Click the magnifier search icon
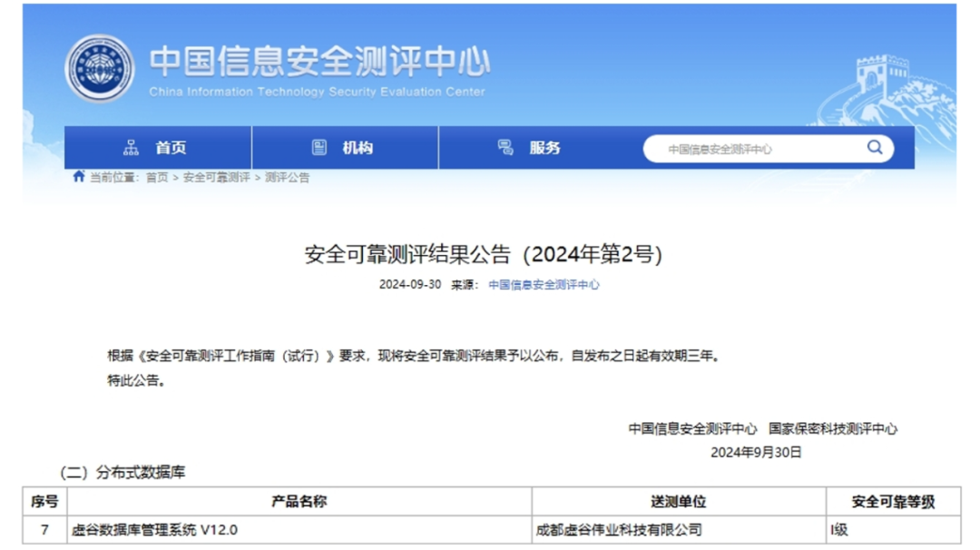 pos(875,148)
